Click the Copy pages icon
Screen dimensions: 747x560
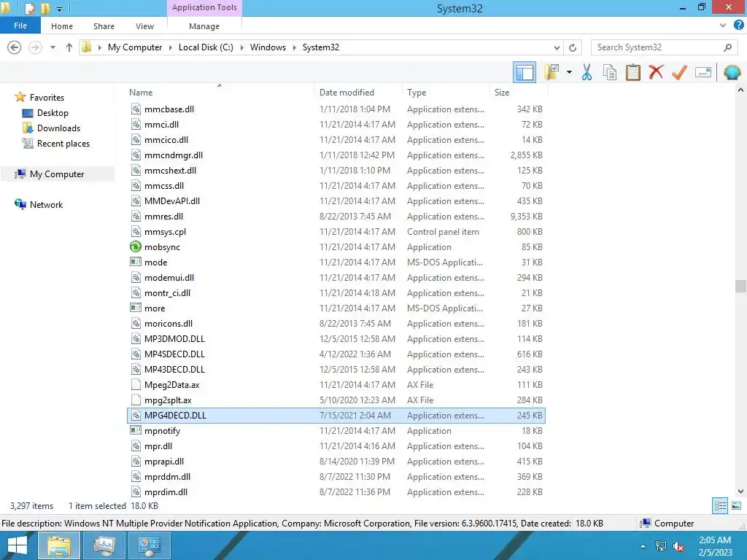tap(610, 72)
